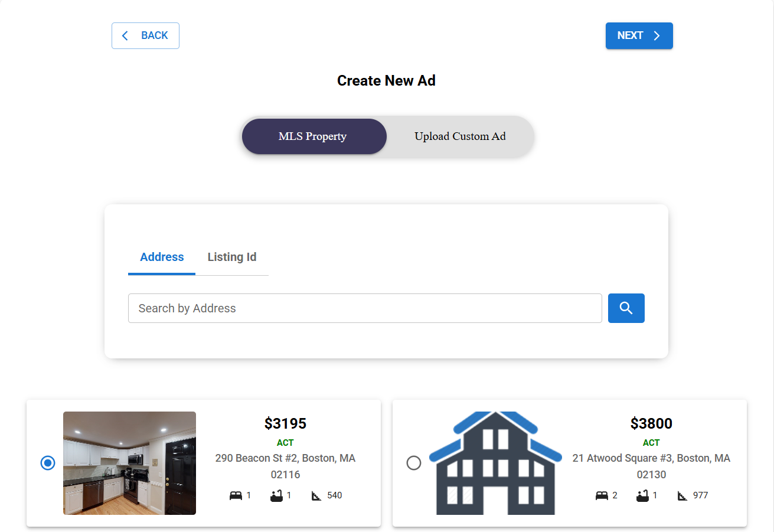Screen dimensions: 774x532
Task: Open the Address search tab
Action: pos(162,257)
